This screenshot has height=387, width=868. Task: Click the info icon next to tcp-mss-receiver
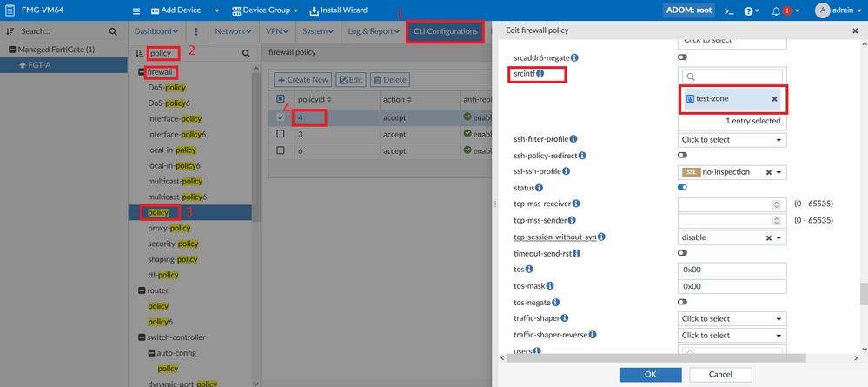(x=576, y=204)
